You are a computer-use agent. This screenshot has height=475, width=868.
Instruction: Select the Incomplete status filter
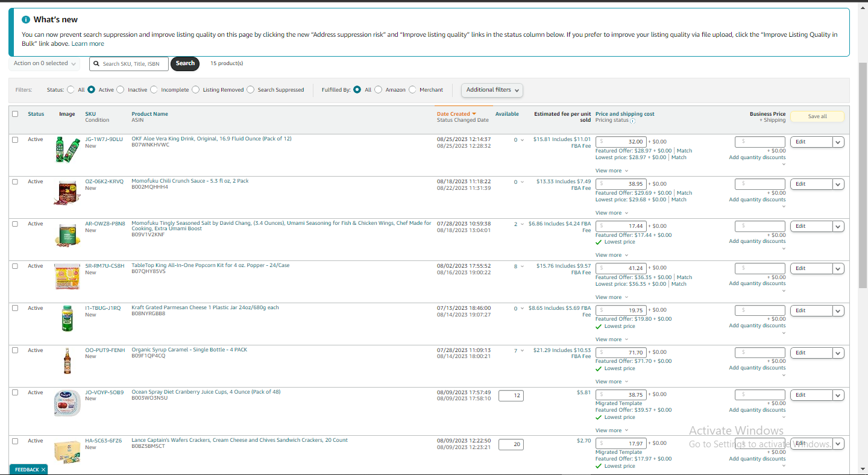point(154,90)
